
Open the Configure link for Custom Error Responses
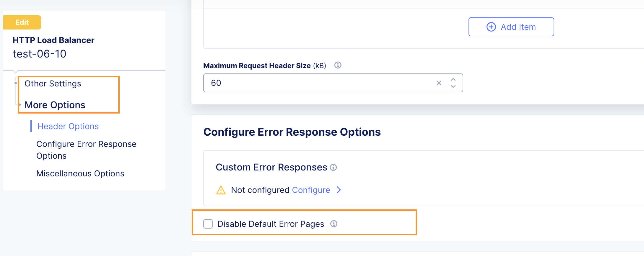[311, 190]
